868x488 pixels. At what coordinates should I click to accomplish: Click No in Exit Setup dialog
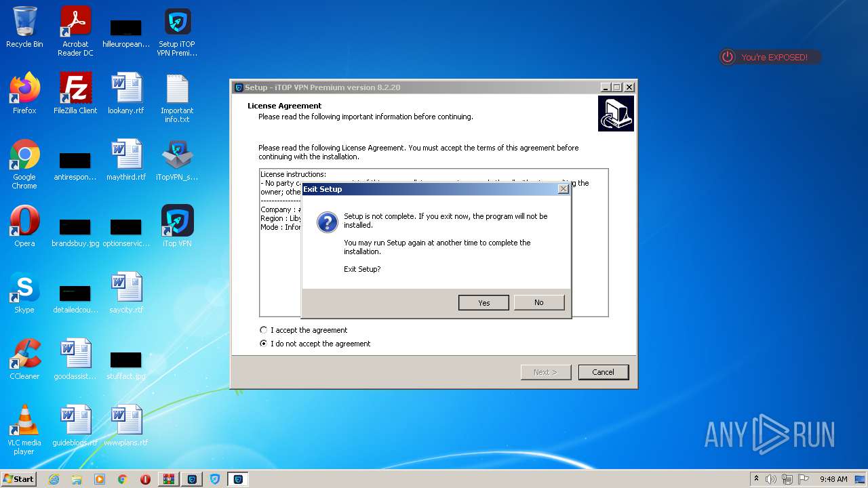[539, 302]
